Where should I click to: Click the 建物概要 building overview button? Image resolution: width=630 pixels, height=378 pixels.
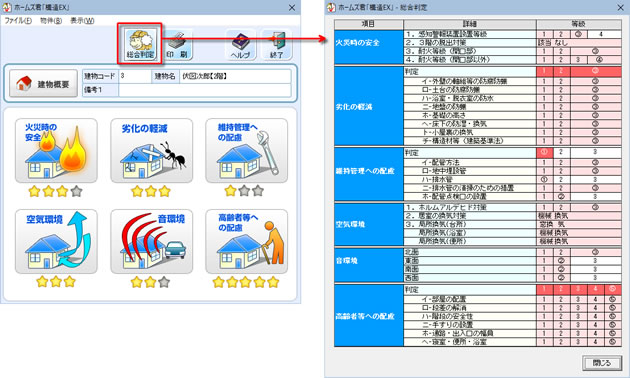pyautogui.click(x=43, y=84)
